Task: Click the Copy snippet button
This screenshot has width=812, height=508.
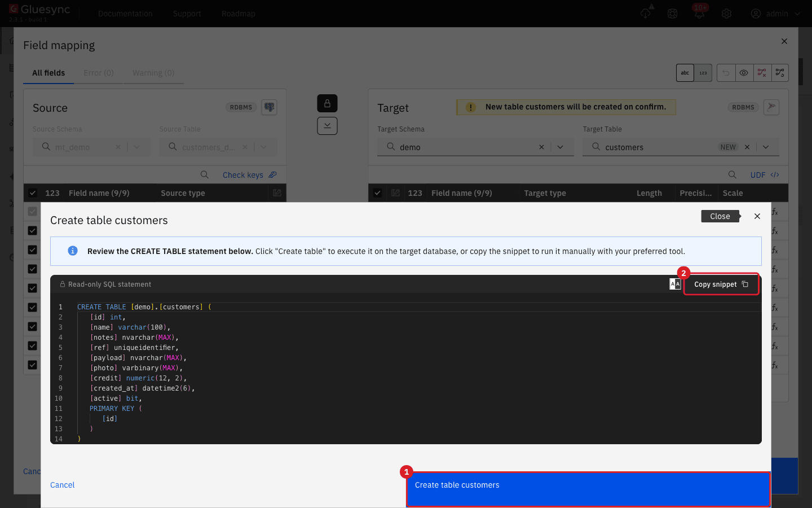Action: click(721, 284)
